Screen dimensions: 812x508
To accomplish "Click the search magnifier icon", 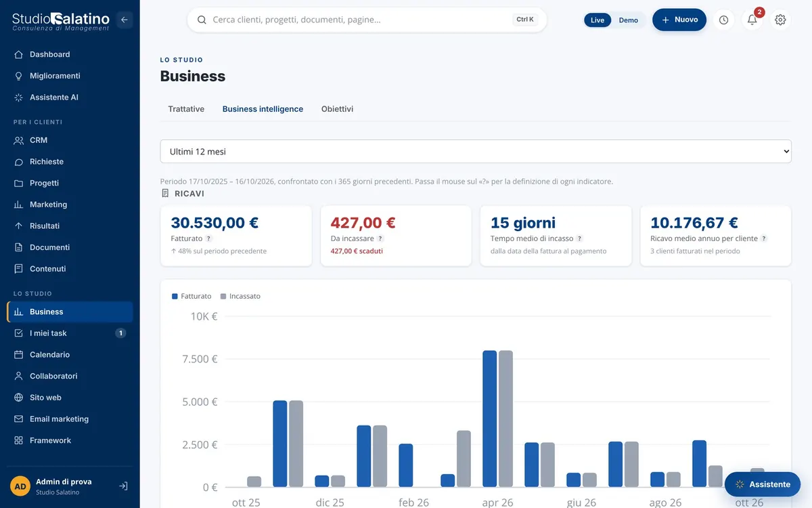I will tap(202, 20).
